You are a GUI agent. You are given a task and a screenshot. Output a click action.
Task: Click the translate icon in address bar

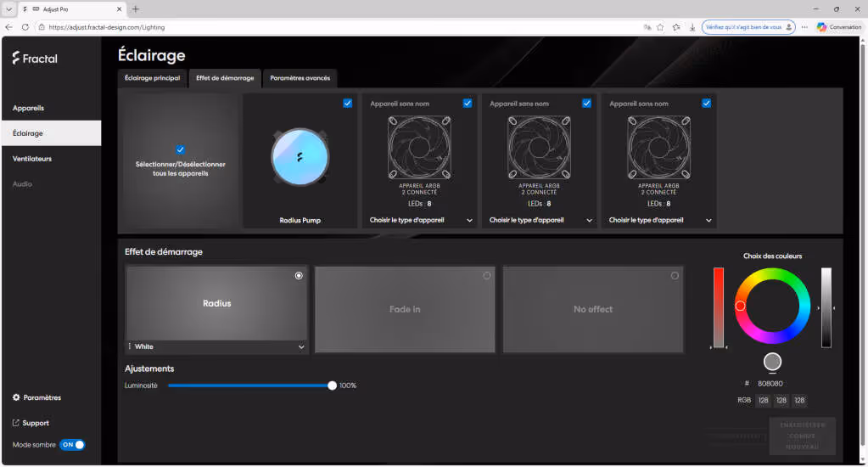point(647,26)
